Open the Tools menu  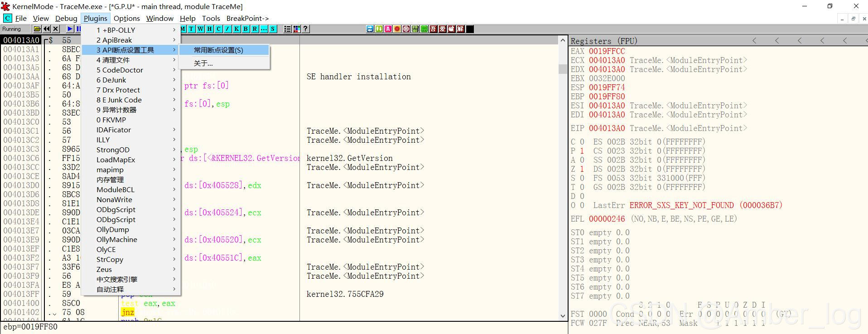pos(211,18)
